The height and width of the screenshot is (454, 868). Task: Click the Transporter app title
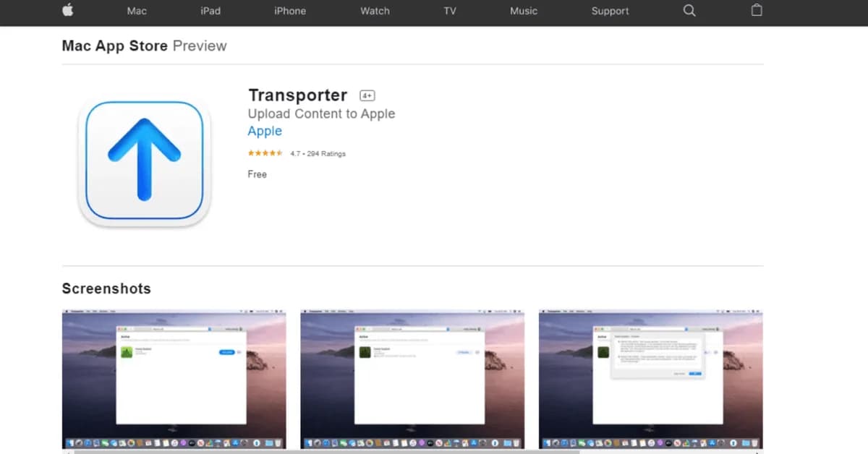[x=298, y=95]
